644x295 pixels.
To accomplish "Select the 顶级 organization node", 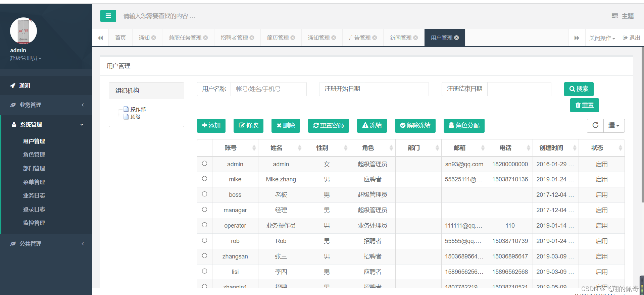I will (x=135, y=117).
